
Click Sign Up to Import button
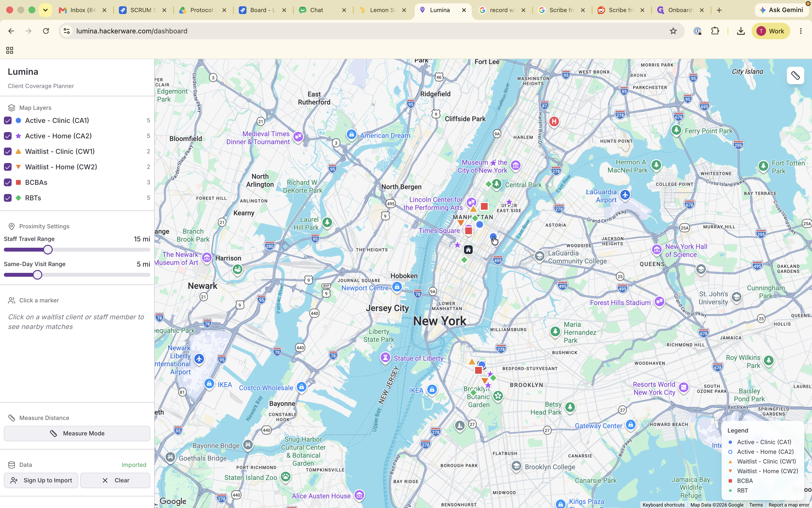point(41,480)
